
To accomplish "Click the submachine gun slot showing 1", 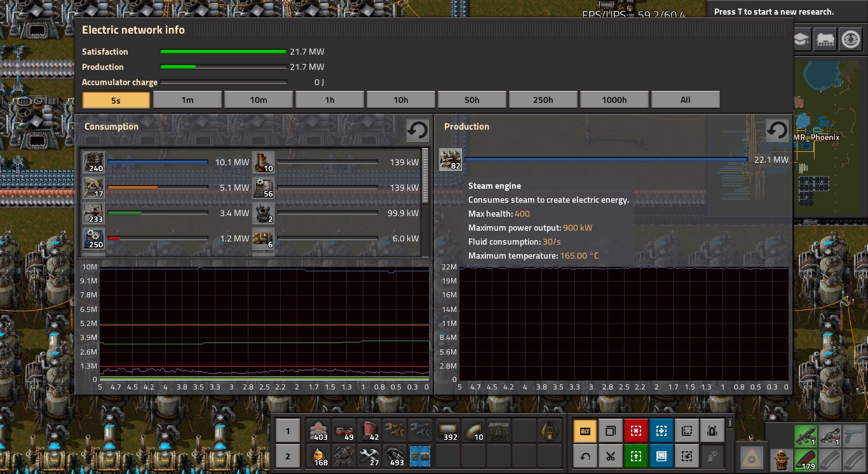I will [806, 435].
